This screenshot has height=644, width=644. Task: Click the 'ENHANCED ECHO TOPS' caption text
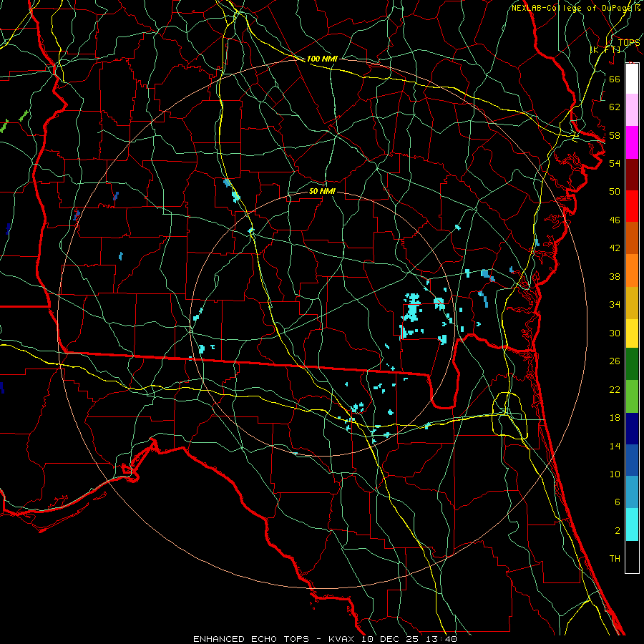click(251, 639)
